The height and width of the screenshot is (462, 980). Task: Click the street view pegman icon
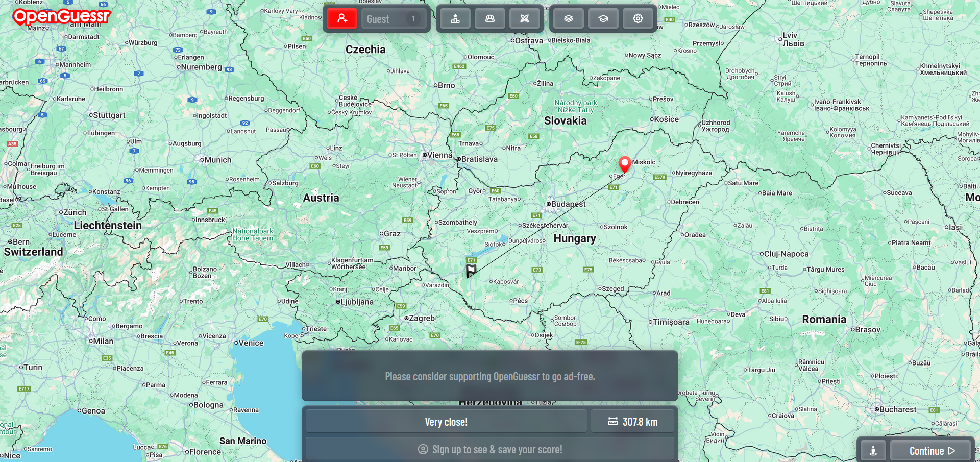click(873, 451)
